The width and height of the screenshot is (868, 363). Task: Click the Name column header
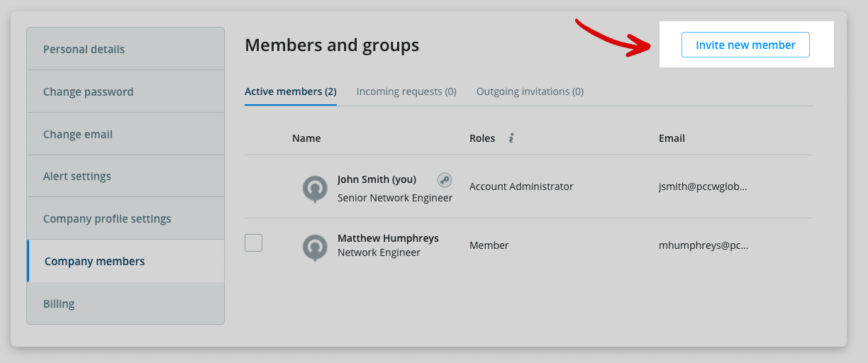pos(306,138)
